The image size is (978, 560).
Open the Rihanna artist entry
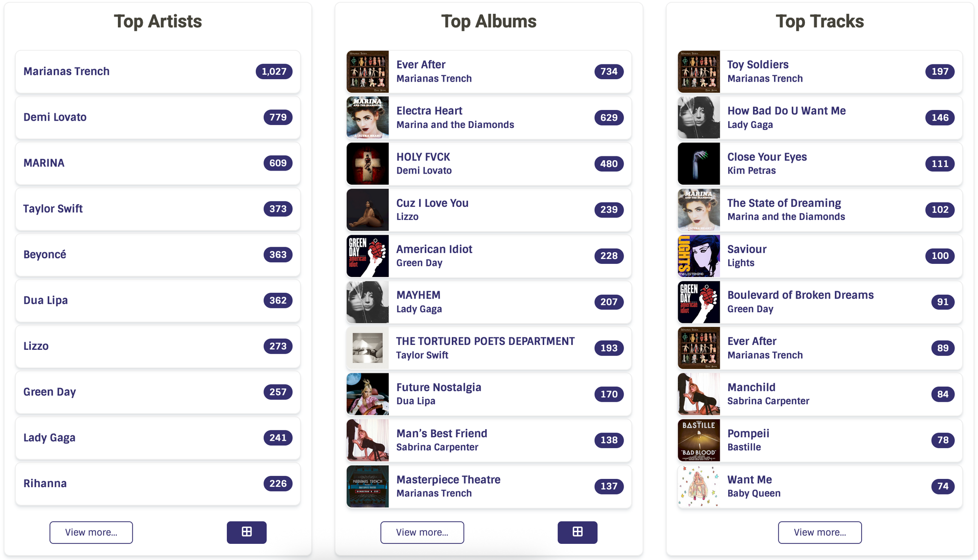(x=45, y=483)
